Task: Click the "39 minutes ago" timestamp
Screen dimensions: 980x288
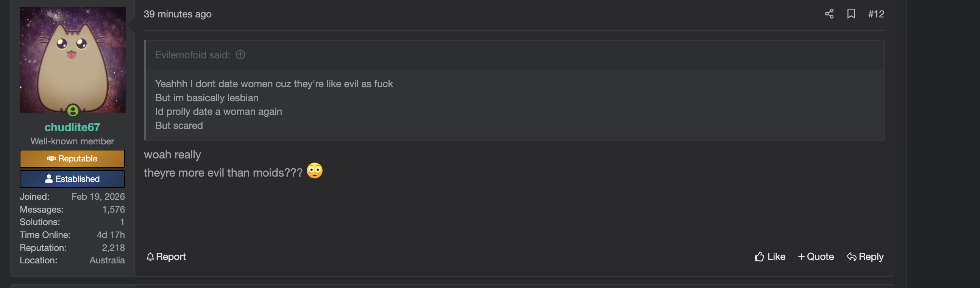Action: 177,14
